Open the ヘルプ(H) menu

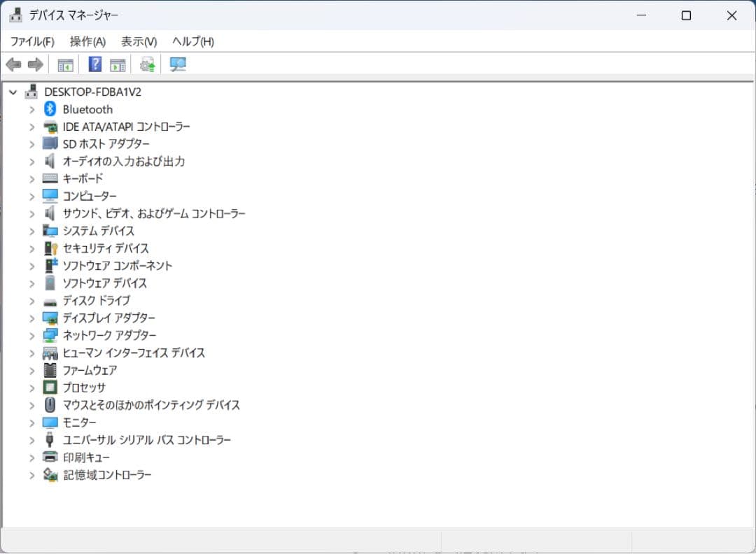pyautogui.click(x=193, y=42)
